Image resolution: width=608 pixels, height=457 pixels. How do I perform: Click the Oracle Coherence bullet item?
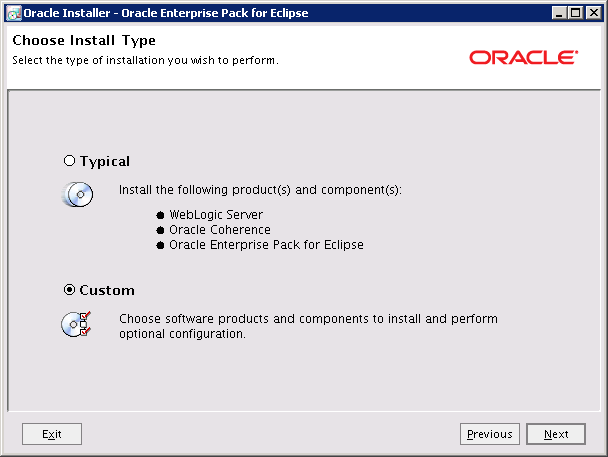219,230
